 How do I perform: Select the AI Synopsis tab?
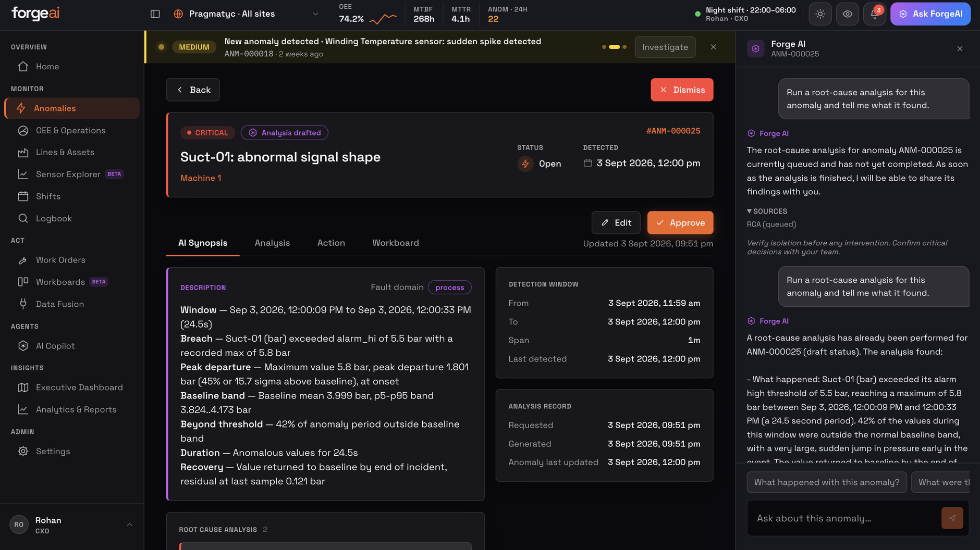203,243
